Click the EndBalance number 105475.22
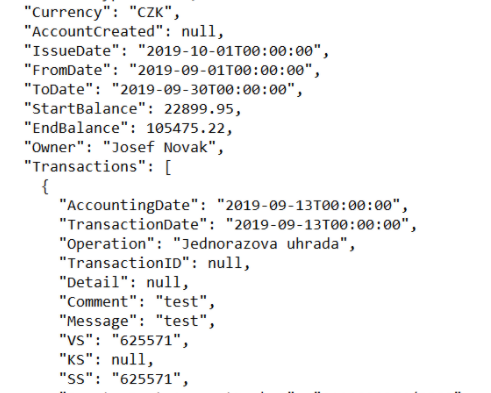 (x=186, y=128)
